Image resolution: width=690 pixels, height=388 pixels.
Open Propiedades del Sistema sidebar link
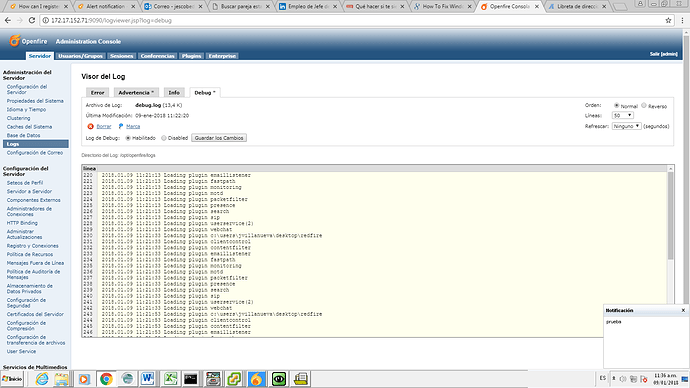35,101
